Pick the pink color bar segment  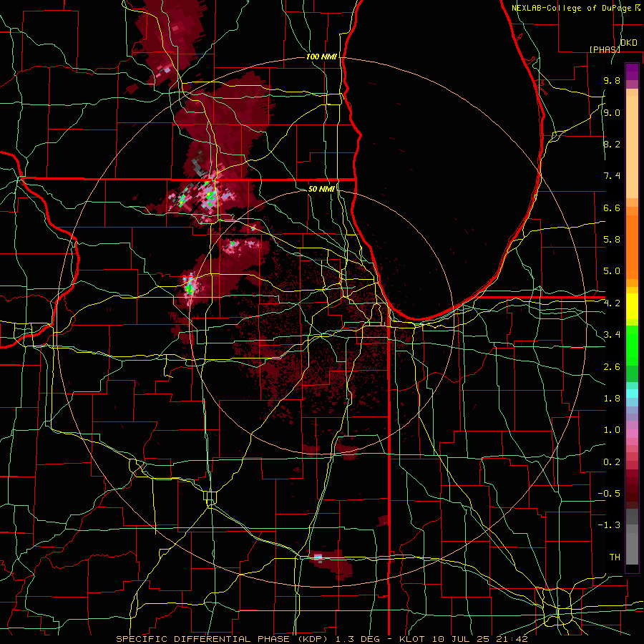[x=632, y=434]
